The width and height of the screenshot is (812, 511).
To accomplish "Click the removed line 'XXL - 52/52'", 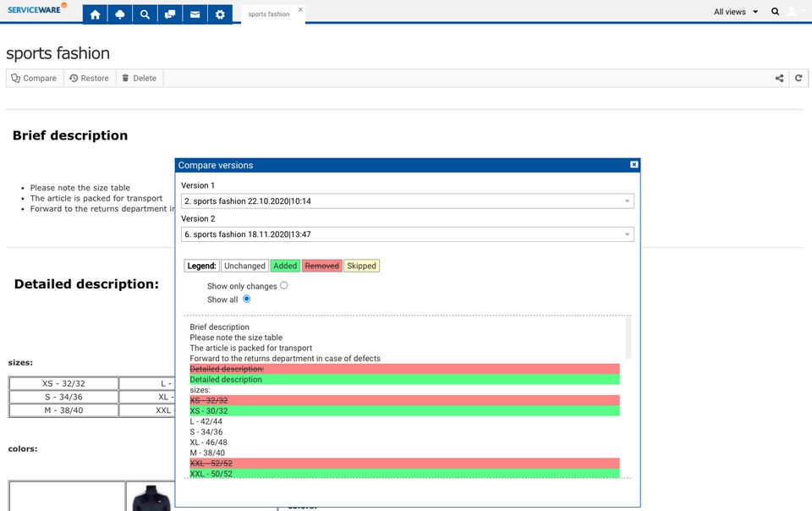I will click(404, 464).
